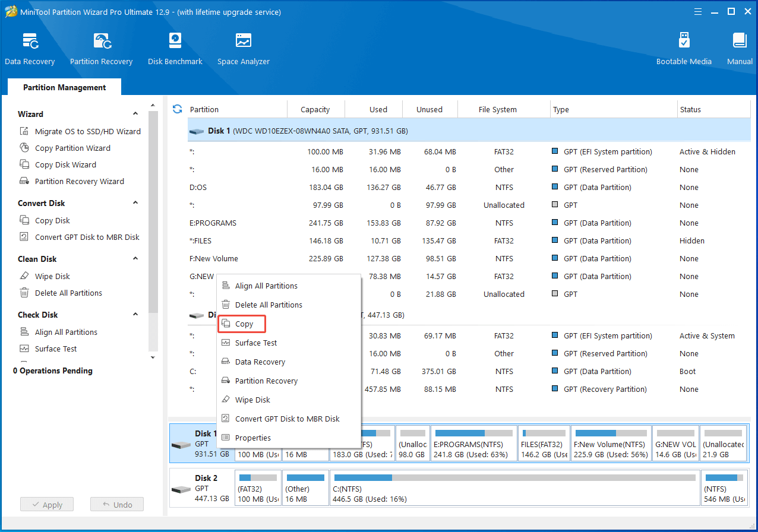The height and width of the screenshot is (532, 758).
Task: Select the F:New Volume partition row
Action: (469, 258)
